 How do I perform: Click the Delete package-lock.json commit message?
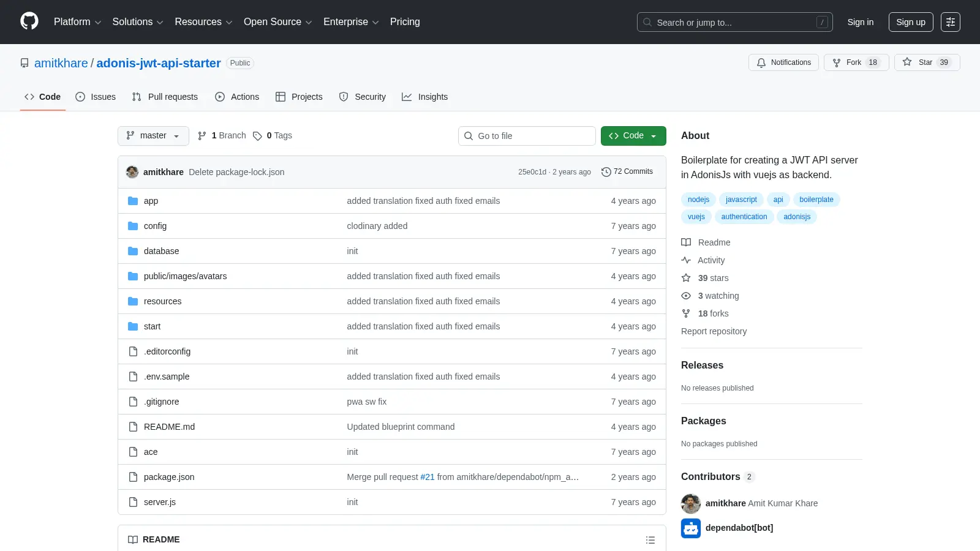pos(236,172)
